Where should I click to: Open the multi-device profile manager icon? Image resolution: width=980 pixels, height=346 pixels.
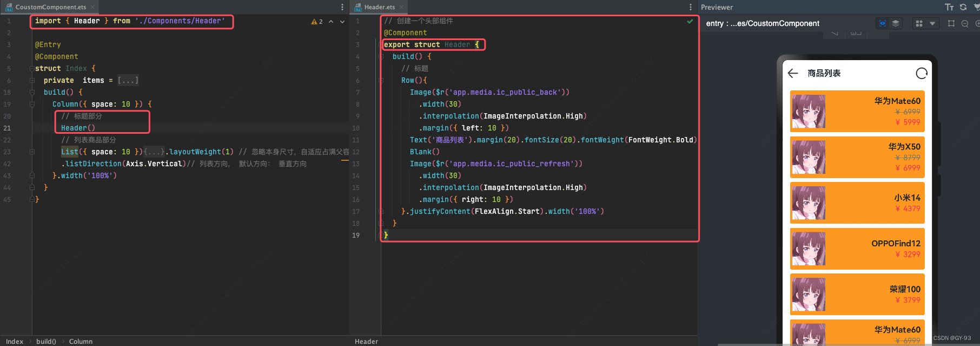pos(919,23)
